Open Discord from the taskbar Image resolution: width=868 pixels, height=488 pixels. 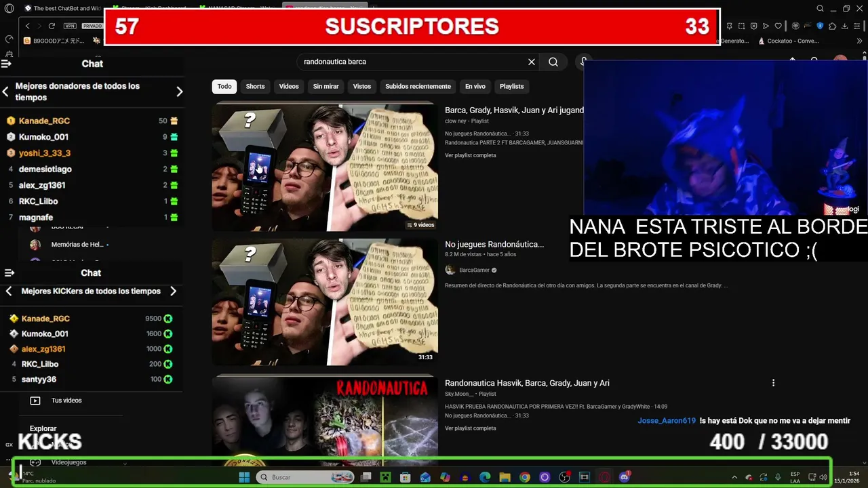point(625,477)
